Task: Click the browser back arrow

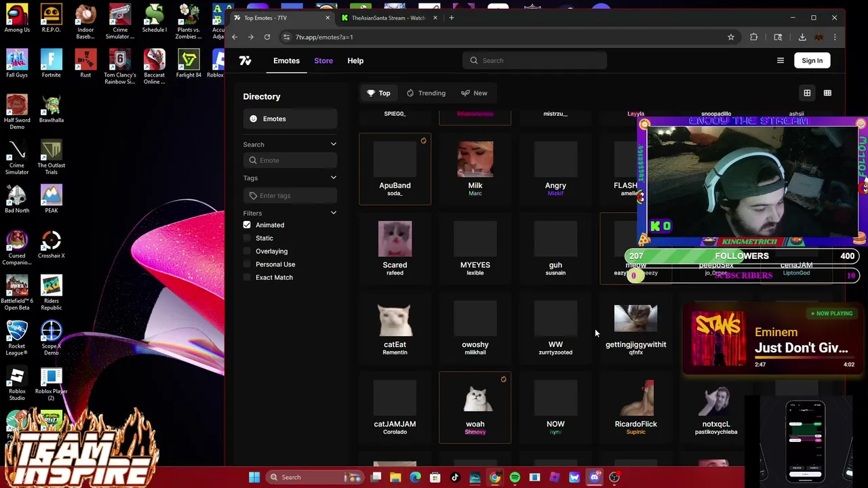Action: (x=235, y=37)
